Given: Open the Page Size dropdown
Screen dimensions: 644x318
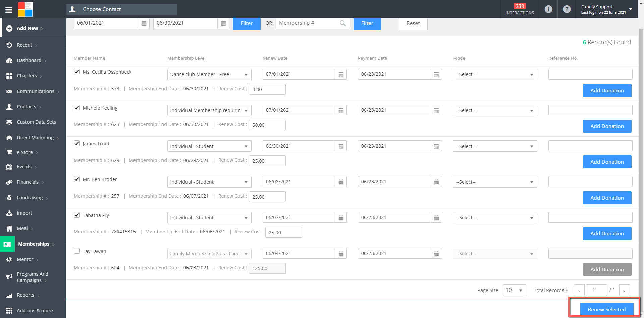Looking at the screenshot, I should coord(515,290).
